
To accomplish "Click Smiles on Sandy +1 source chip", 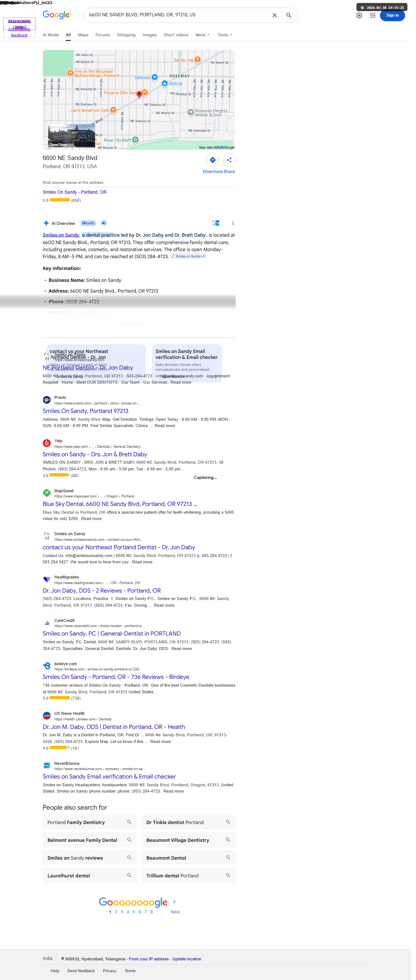I will (188, 256).
